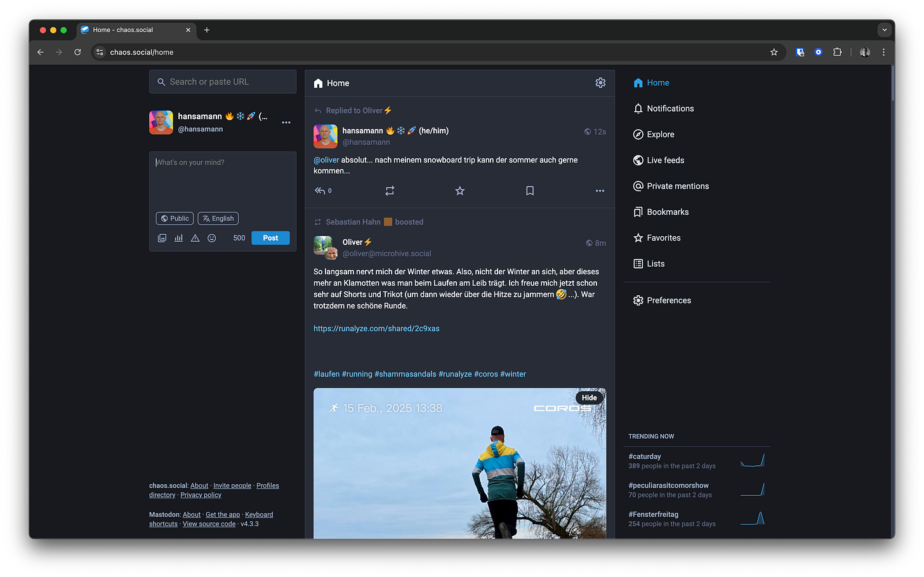The image size is (924, 577).
Task: Open Get the app link
Action: coord(223,515)
